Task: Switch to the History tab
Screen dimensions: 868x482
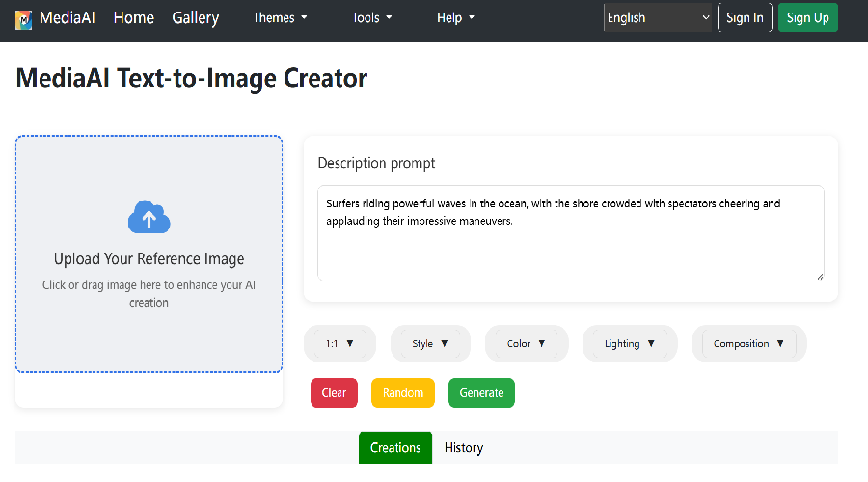Action: pos(464,447)
